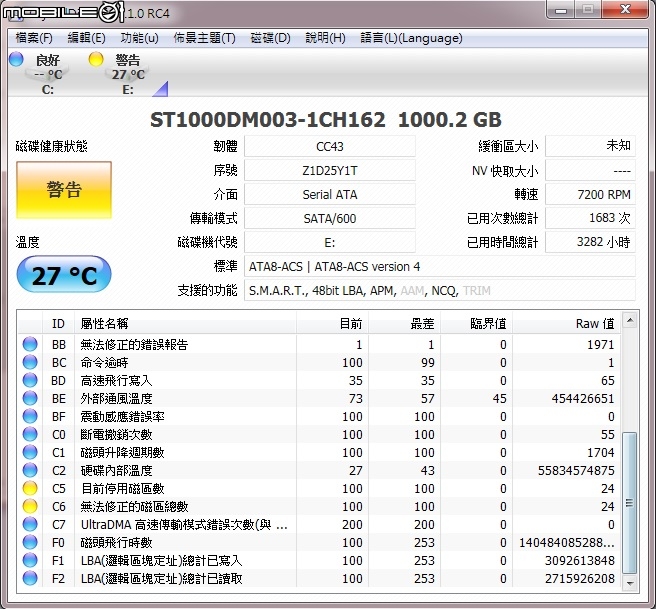Select the 硬碟內部溫度 attribute name
The width and height of the screenshot is (656, 609).
116,470
